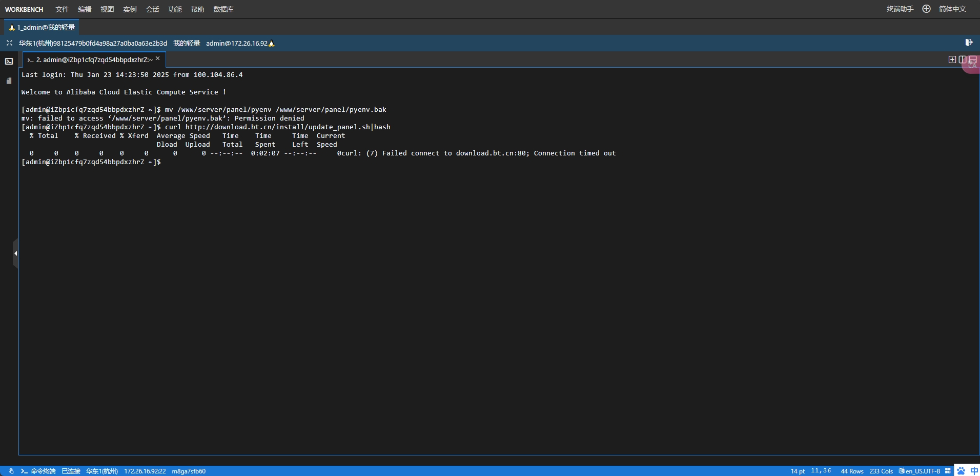This screenshot has height=476, width=980.
Task: Click the Baidu paw input method icon
Action: tap(961, 470)
